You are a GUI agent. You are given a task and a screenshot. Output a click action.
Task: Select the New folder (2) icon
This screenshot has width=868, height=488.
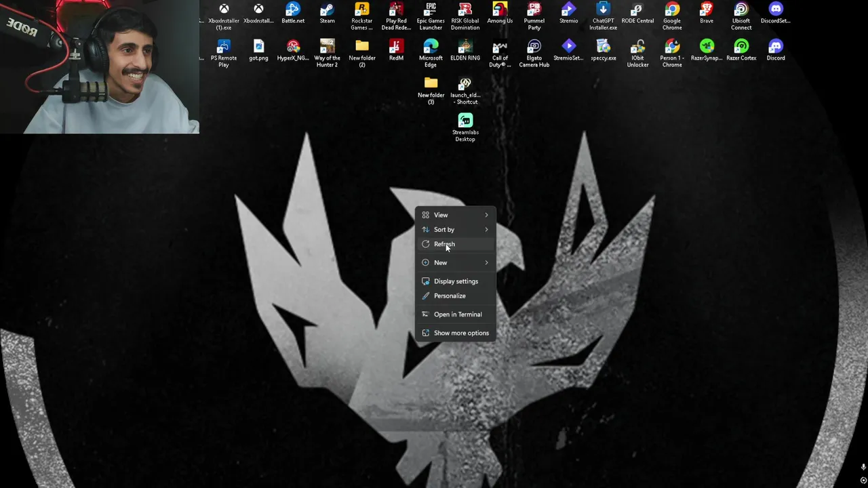(x=361, y=54)
